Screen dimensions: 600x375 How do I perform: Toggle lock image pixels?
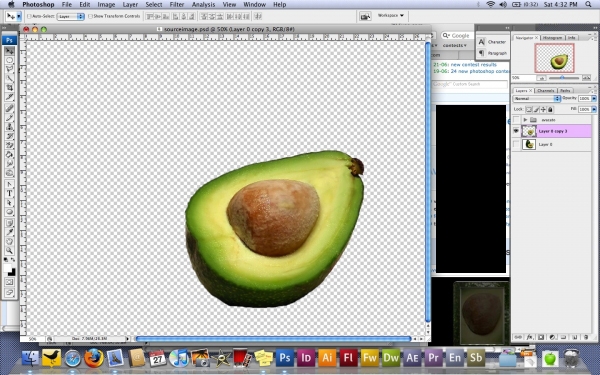tap(536, 109)
